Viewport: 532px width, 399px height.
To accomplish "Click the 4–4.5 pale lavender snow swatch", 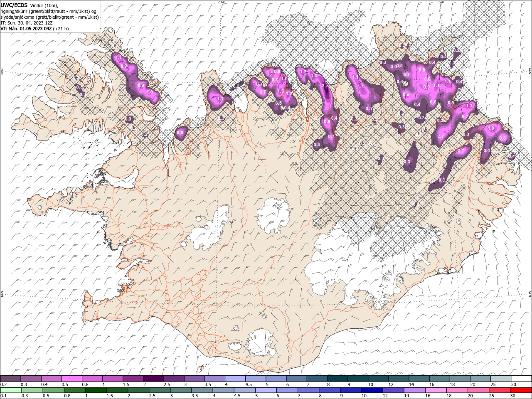I will (235, 379).
